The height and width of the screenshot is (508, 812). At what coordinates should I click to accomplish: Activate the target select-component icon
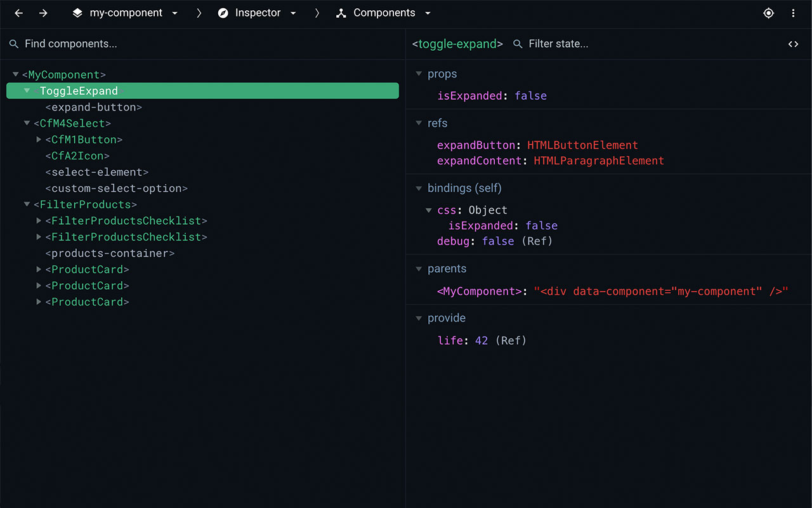tap(769, 13)
